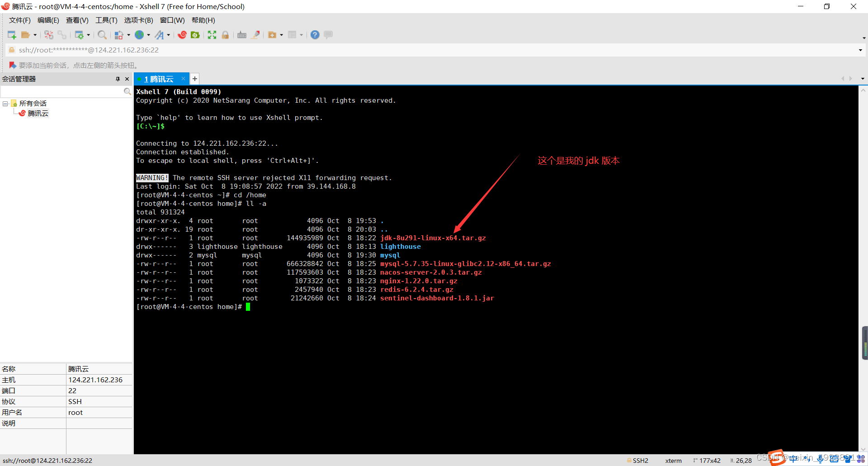Close the 腾讯云 tab with its X

tap(184, 79)
